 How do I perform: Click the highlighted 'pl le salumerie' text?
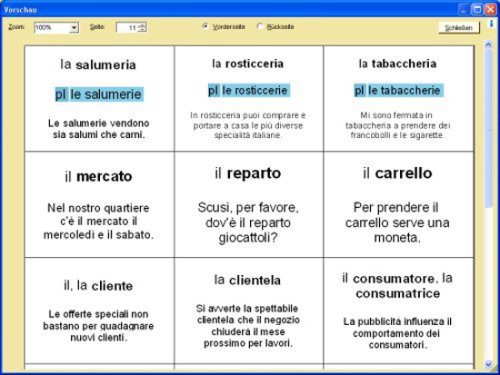click(99, 94)
